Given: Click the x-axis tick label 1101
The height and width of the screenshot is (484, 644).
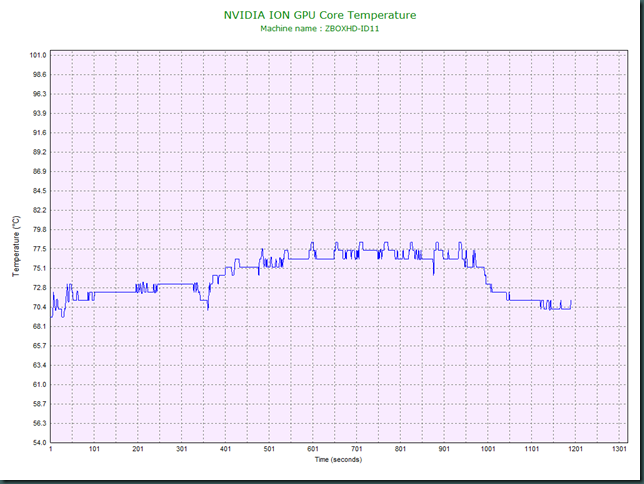Looking at the screenshot, I should [531, 449].
